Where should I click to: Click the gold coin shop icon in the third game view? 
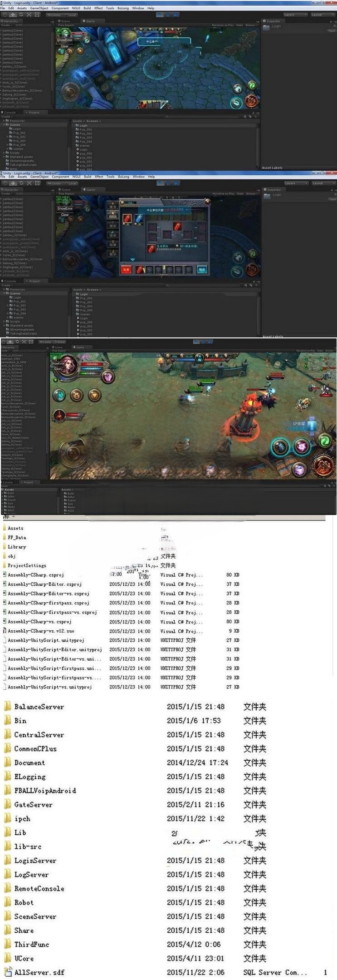tap(76, 396)
